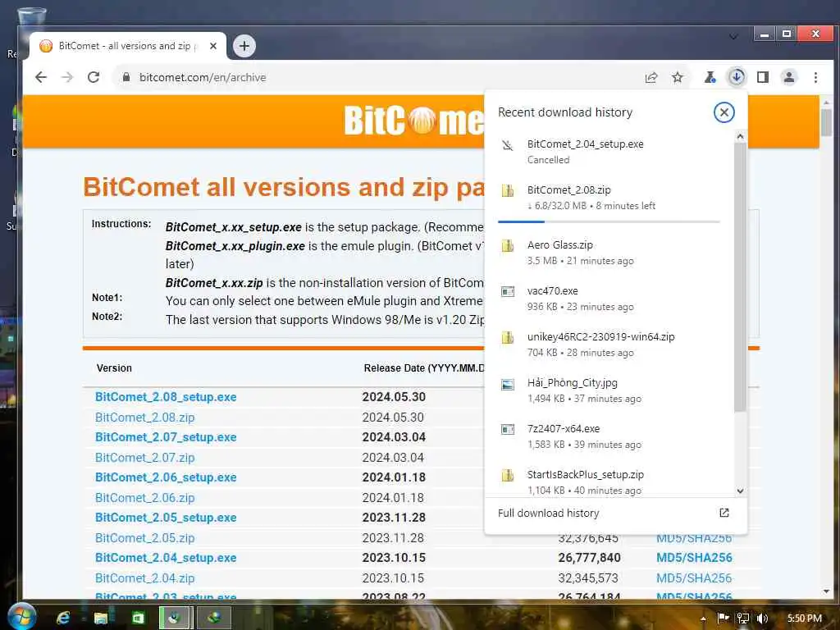Go back using the browser back arrow

coord(41,77)
